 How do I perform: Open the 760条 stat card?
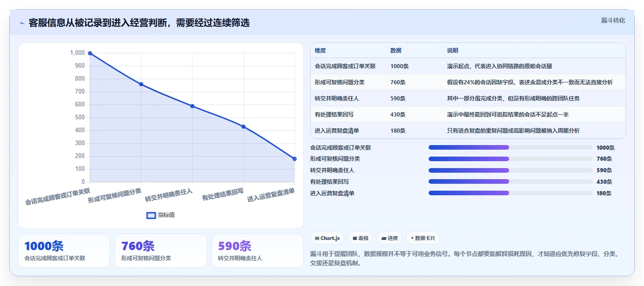(161, 251)
